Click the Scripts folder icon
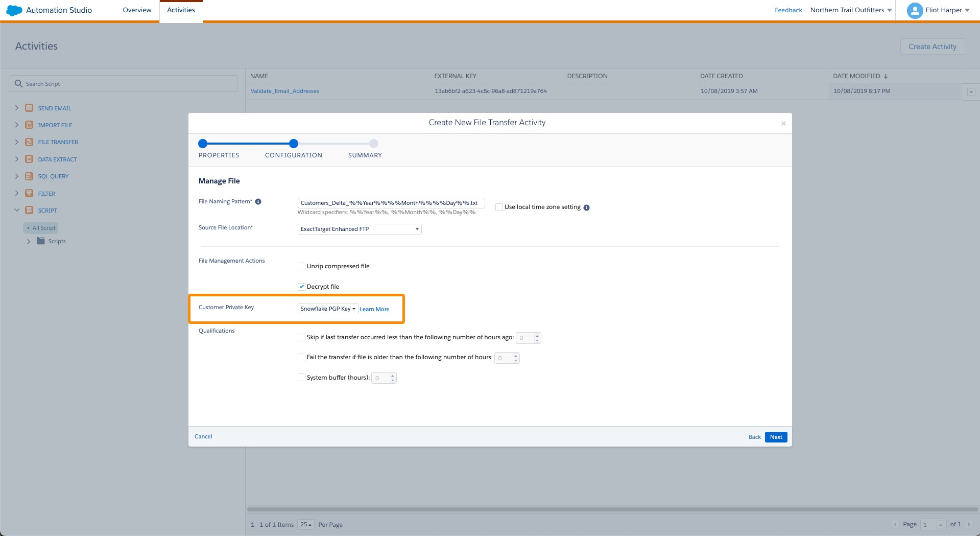This screenshot has height=536, width=980. tap(41, 241)
